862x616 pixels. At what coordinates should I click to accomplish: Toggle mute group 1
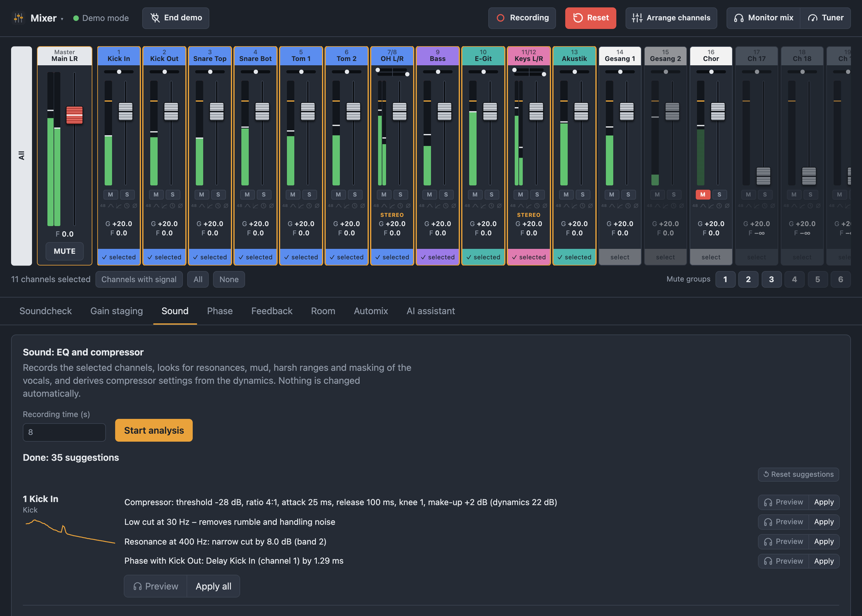click(725, 279)
